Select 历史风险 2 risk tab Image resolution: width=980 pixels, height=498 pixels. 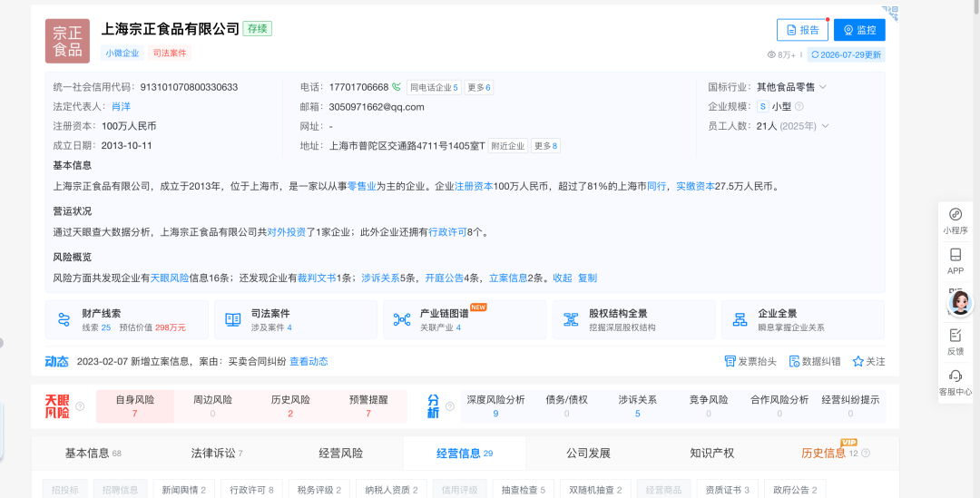[290, 406]
